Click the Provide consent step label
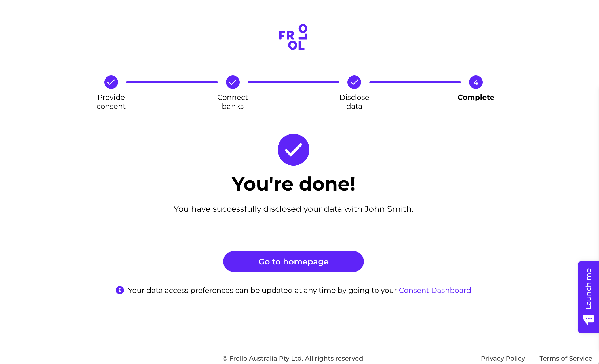The height and width of the screenshot is (364, 599). [111, 102]
